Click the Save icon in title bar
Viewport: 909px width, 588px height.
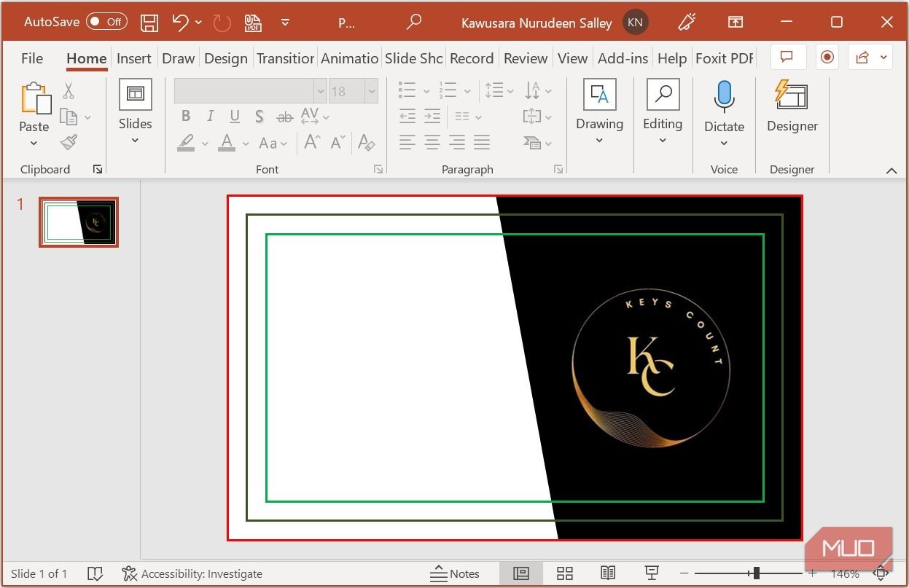[149, 23]
